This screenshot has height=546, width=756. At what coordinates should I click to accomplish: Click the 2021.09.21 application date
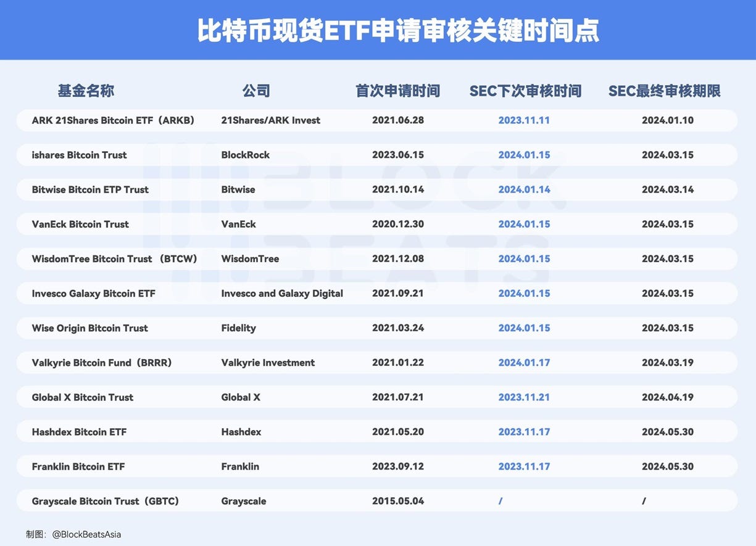398,293
